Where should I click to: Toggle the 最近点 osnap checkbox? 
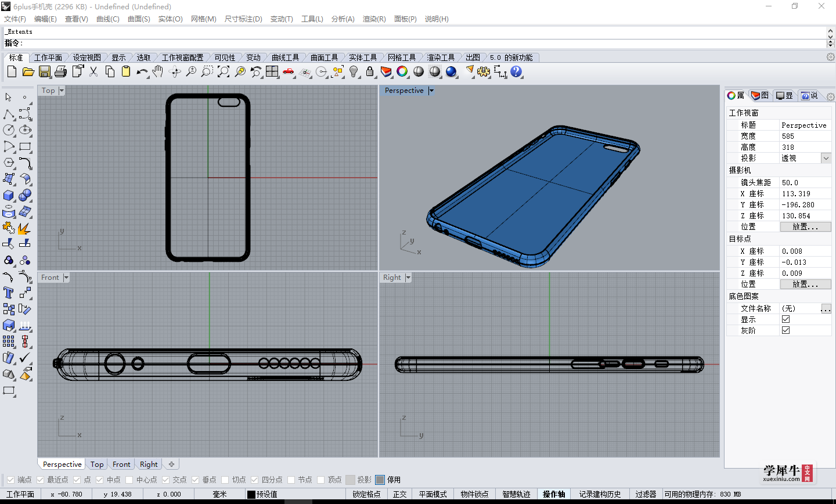click(40, 480)
